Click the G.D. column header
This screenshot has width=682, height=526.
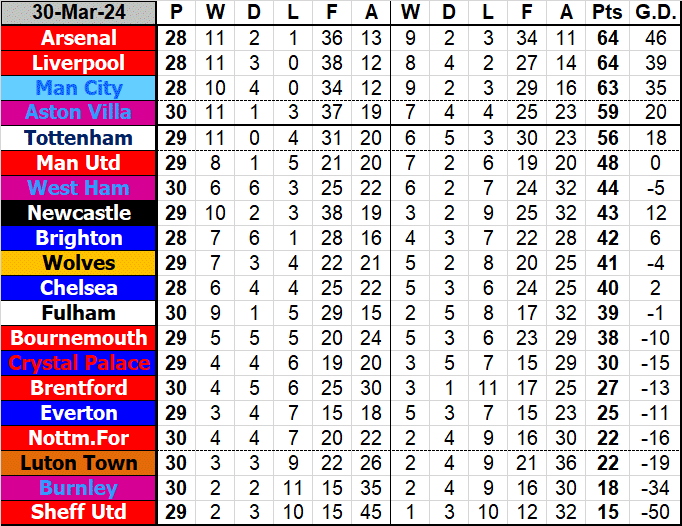(653, 13)
